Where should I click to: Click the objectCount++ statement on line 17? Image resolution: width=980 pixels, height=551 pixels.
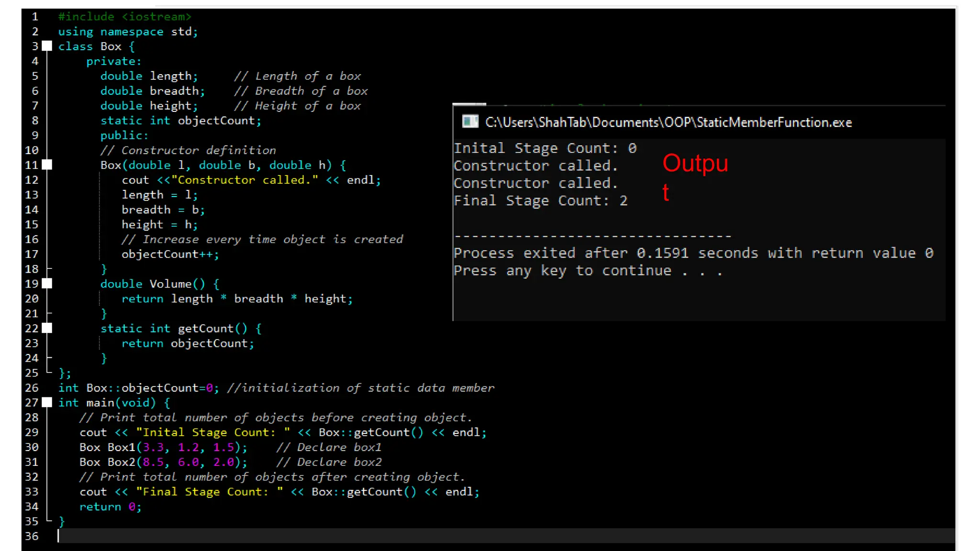coord(170,254)
